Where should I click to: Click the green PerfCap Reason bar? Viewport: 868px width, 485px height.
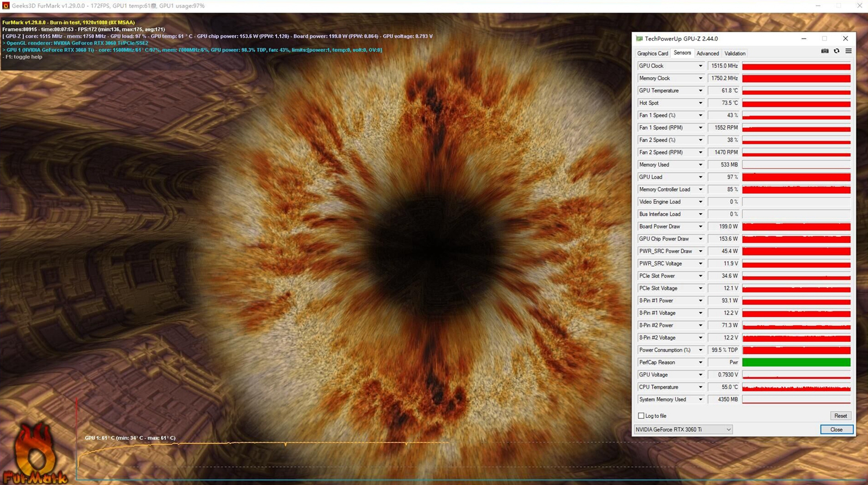click(796, 362)
